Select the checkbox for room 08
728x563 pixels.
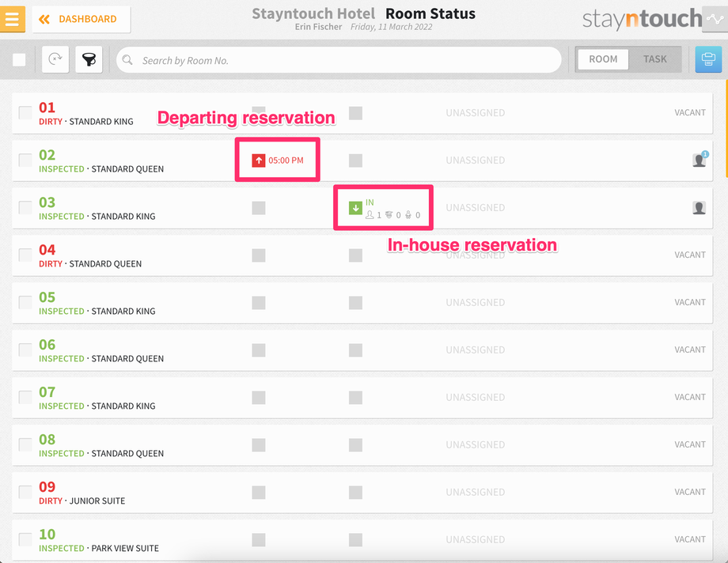pyautogui.click(x=25, y=444)
